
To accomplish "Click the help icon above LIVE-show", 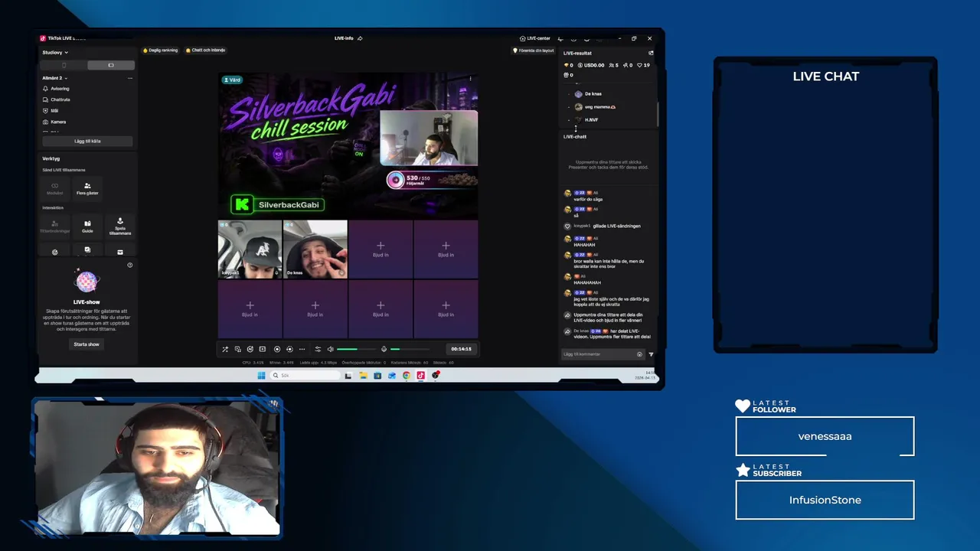I will point(130,265).
